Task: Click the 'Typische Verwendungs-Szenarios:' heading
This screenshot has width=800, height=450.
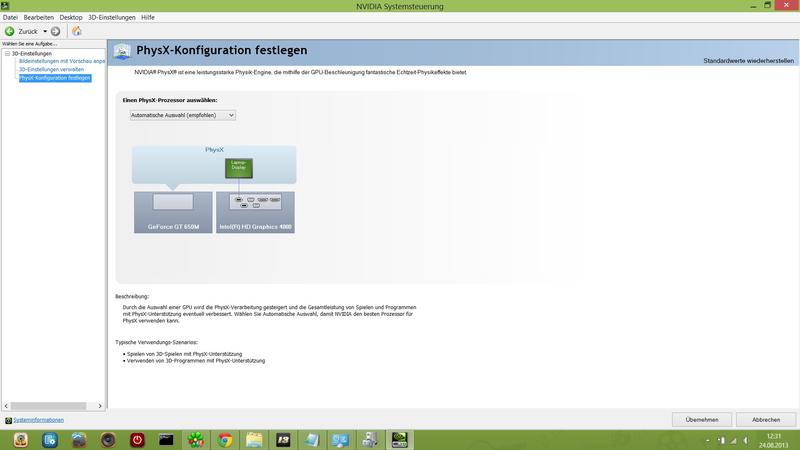Action: tap(156, 342)
